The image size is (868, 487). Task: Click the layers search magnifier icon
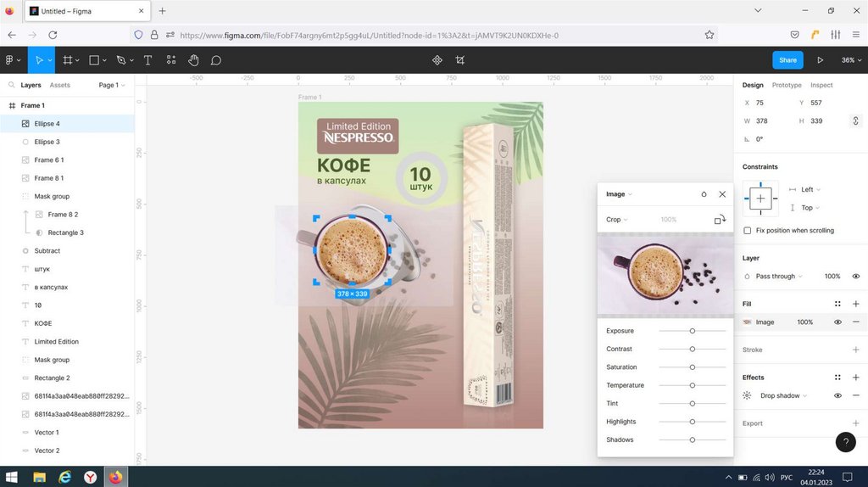point(11,85)
